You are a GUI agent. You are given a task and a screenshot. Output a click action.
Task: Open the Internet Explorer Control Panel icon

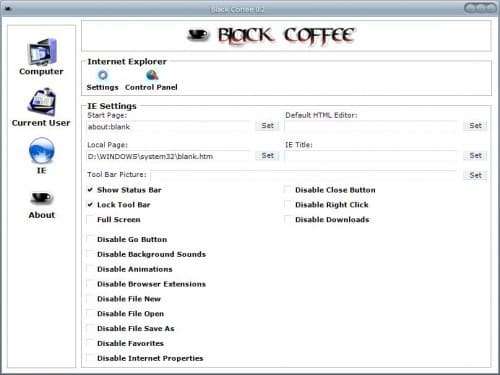click(x=152, y=75)
